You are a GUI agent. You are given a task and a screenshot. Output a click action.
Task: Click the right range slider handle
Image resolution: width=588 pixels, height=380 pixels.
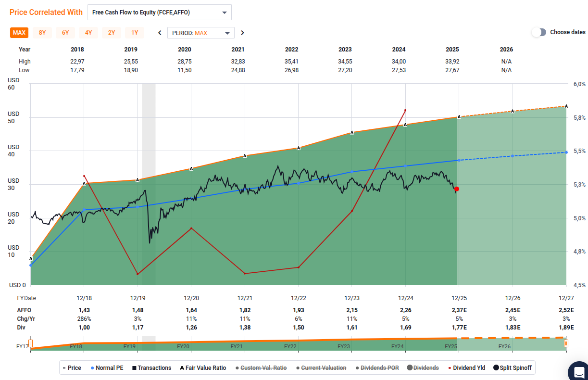tap(566, 343)
